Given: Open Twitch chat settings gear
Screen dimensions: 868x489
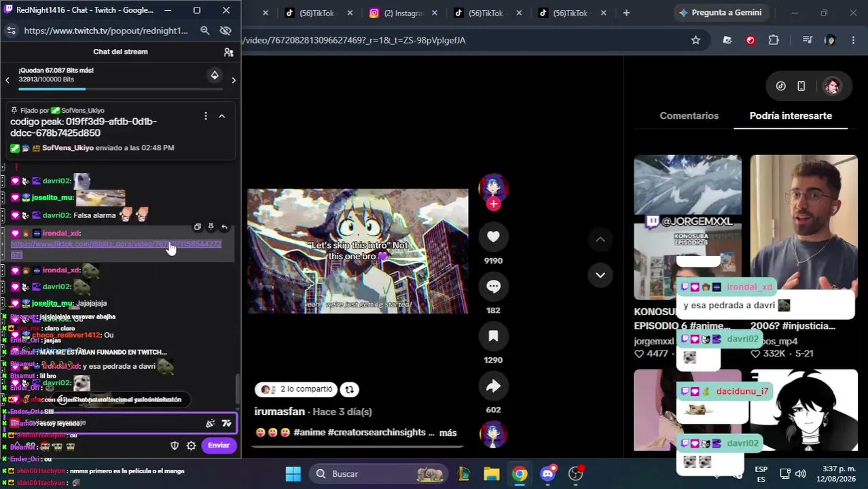Looking at the screenshot, I should 192,446.
